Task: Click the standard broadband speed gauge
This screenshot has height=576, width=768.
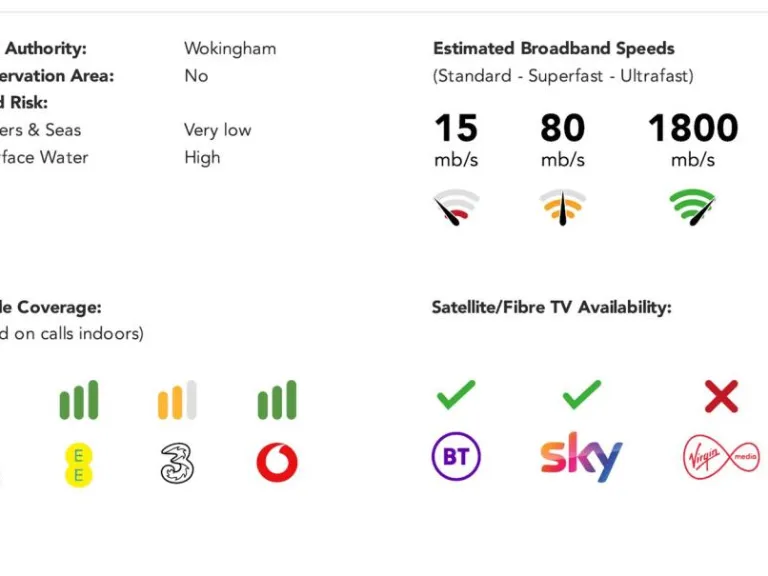Action: click(x=456, y=207)
